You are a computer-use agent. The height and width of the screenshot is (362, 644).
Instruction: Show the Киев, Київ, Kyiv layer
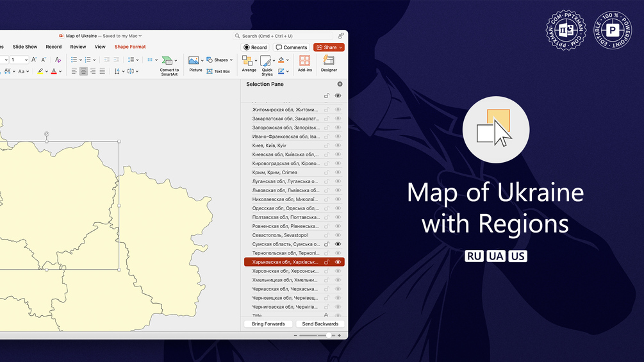[338, 145]
